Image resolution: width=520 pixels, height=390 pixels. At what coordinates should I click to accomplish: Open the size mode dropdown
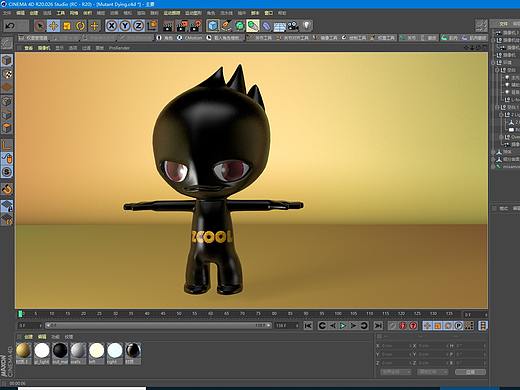click(x=433, y=372)
